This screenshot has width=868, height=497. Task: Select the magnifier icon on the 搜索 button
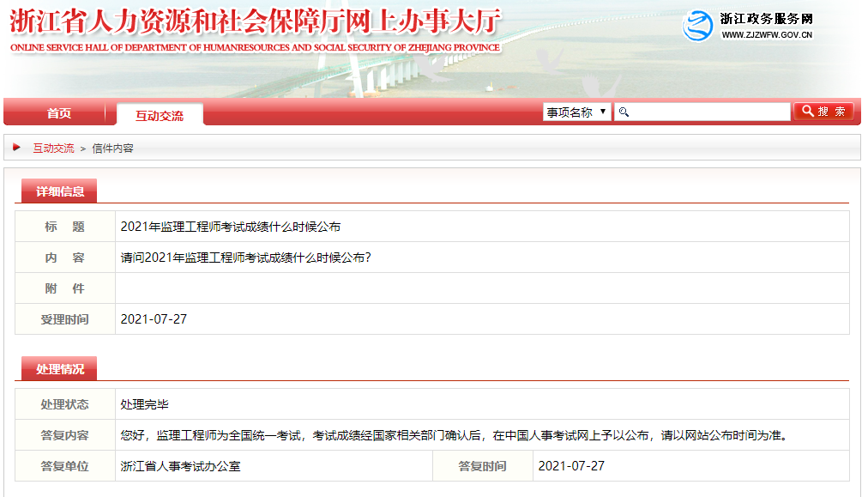coord(806,111)
